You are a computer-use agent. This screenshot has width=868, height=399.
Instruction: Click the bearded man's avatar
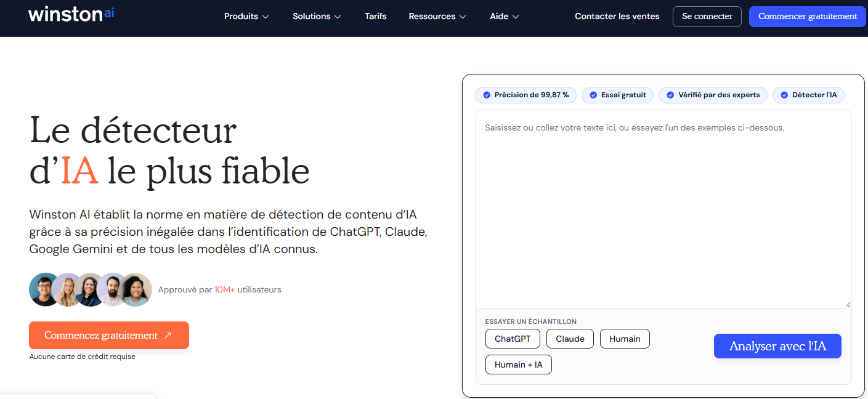click(x=112, y=289)
